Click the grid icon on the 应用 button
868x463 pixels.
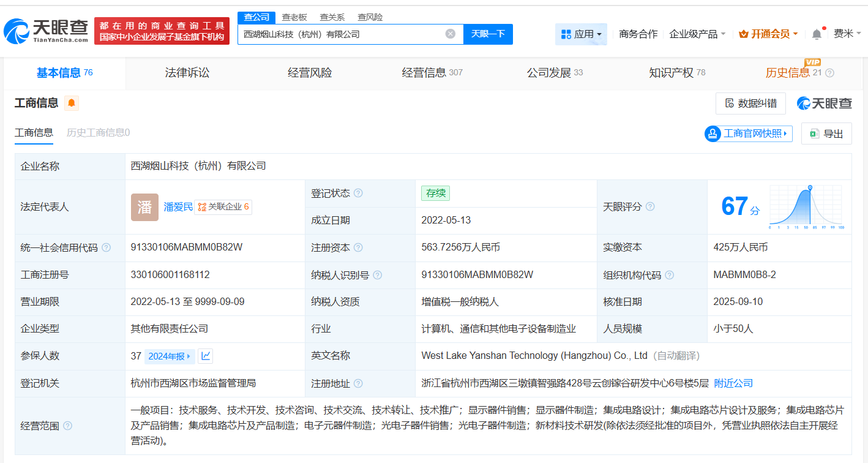coord(566,34)
